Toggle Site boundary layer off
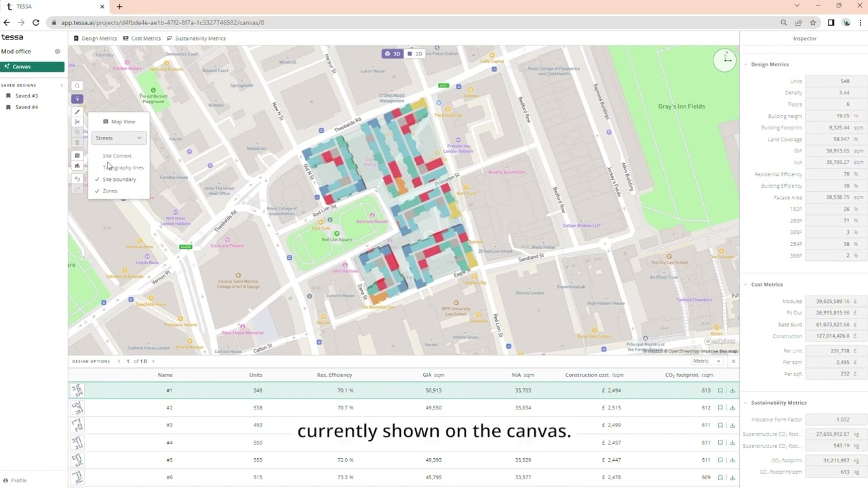Screen dimensions: 868x488 119,180
